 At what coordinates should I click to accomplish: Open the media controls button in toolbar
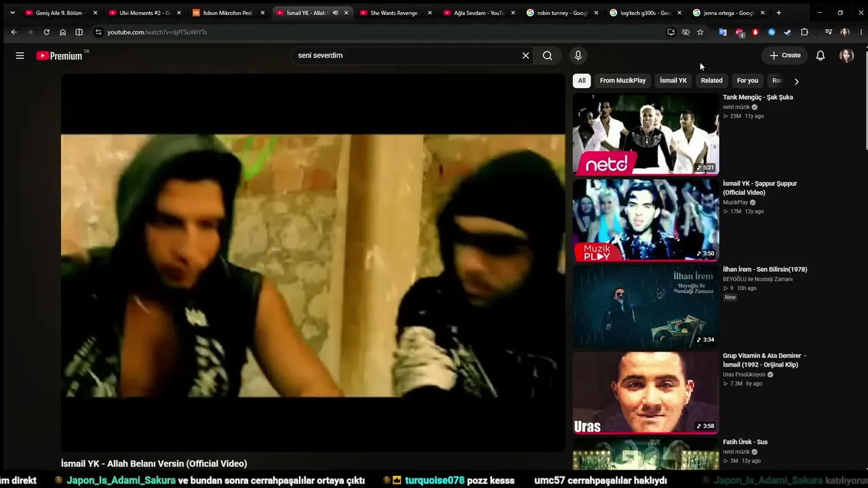tap(829, 32)
